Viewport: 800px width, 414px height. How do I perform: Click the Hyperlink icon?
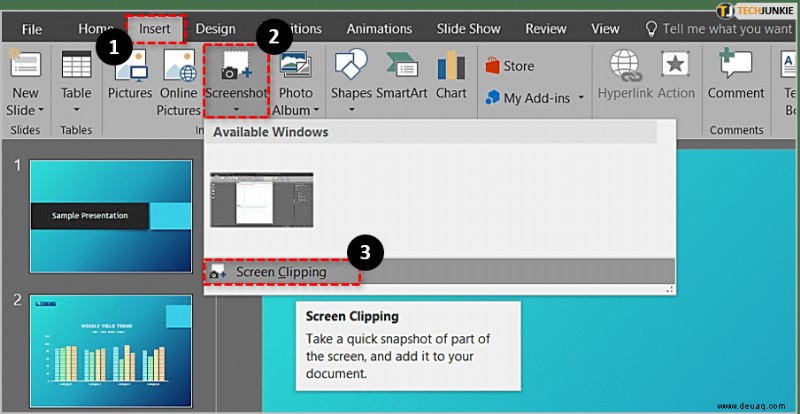click(x=625, y=65)
